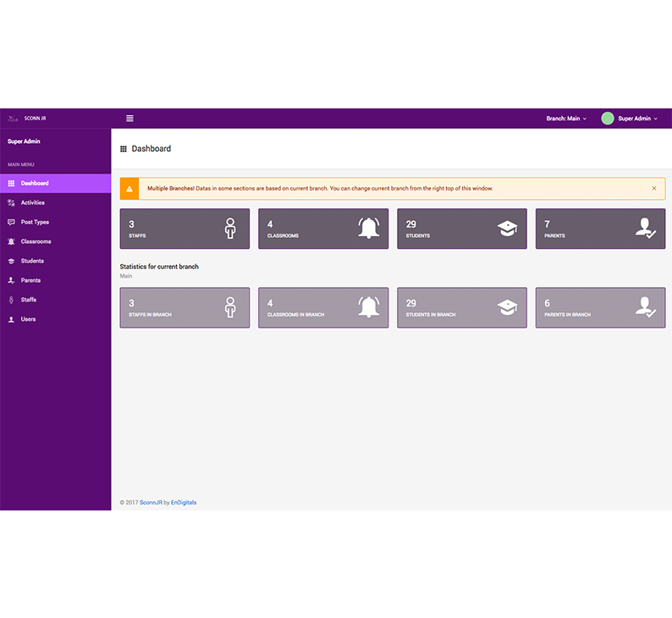Go to Post Types in sidebar
The width and height of the screenshot is (672, 618).
click(x=35, y=222)
